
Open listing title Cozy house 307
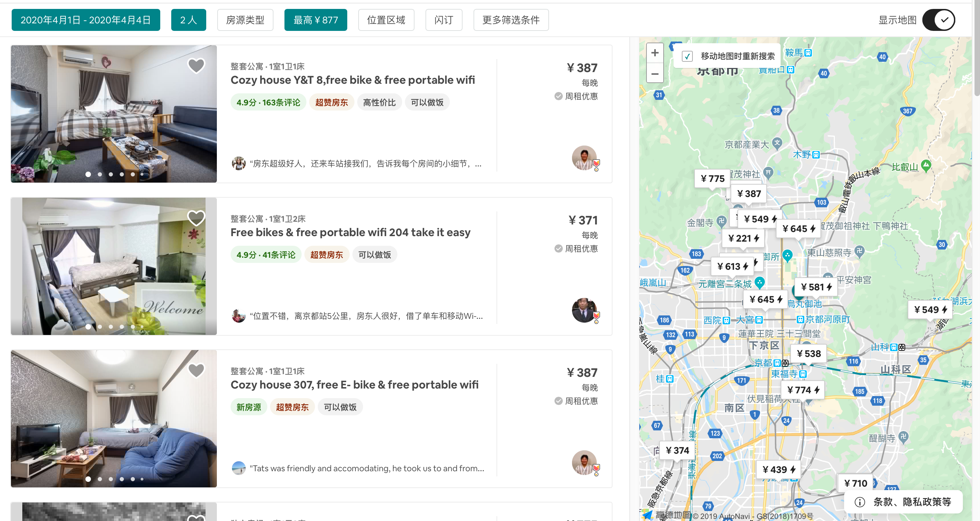point(354,384)
